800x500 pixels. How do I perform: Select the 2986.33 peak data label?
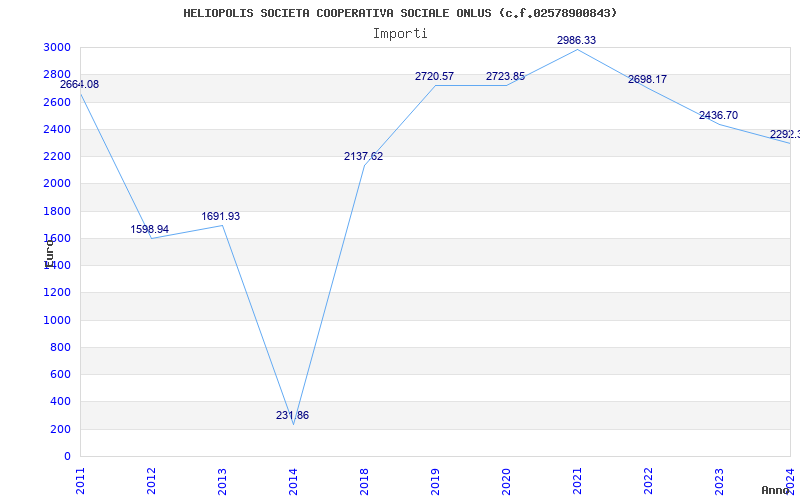click(x=576, y=40)
